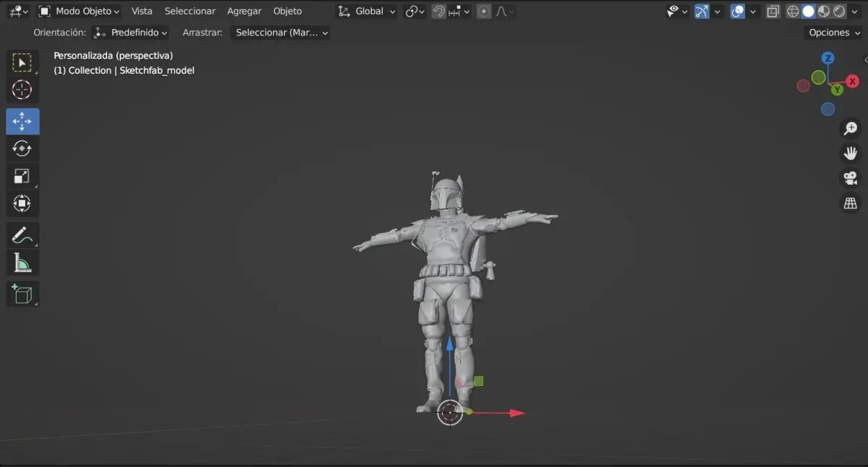Activate the 3D Cursor tool
Screen dimensions: 868x467
pyautogui.click(x=22, y=91)
